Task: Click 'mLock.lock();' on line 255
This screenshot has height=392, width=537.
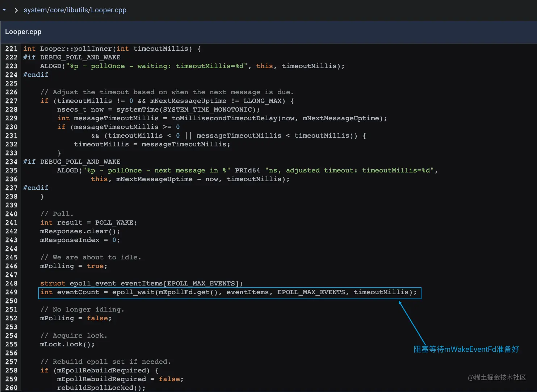Action: pos(67,344)
